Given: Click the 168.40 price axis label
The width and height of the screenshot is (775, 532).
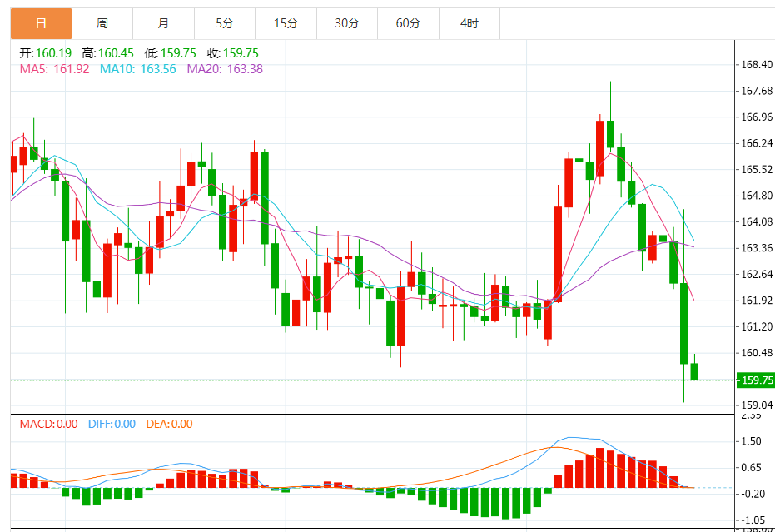Looking at the screenshot, I should click(756, 64).
